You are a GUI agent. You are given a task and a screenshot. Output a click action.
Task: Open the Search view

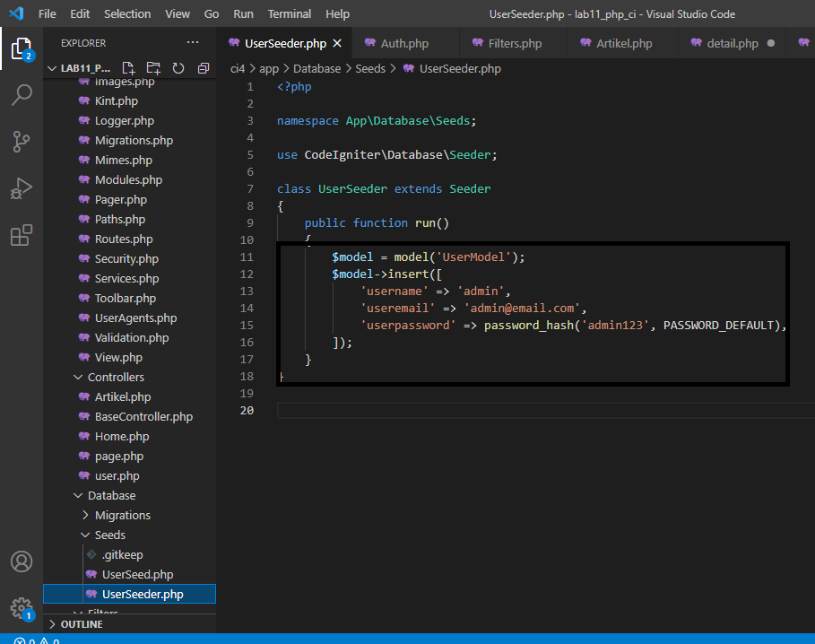tap(22, 94)
